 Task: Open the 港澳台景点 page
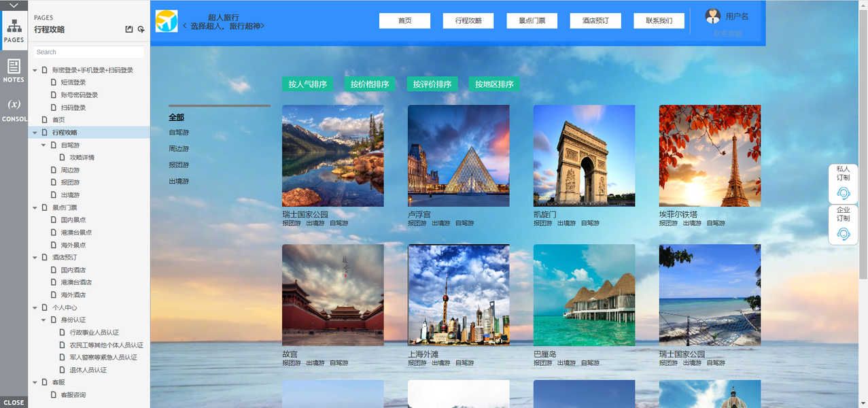[x=76, y=233]
